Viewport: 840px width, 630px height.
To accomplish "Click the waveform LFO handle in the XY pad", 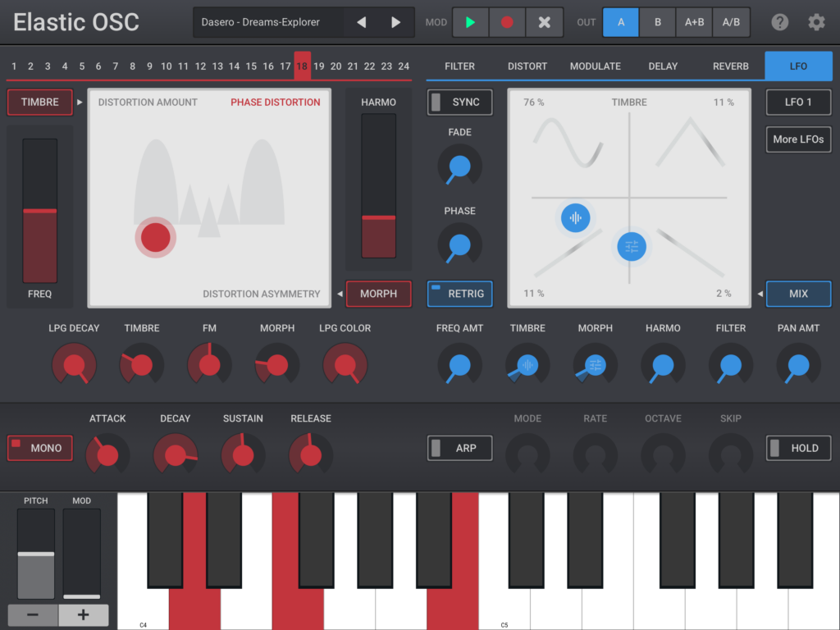I will click(x=575, y=218).
